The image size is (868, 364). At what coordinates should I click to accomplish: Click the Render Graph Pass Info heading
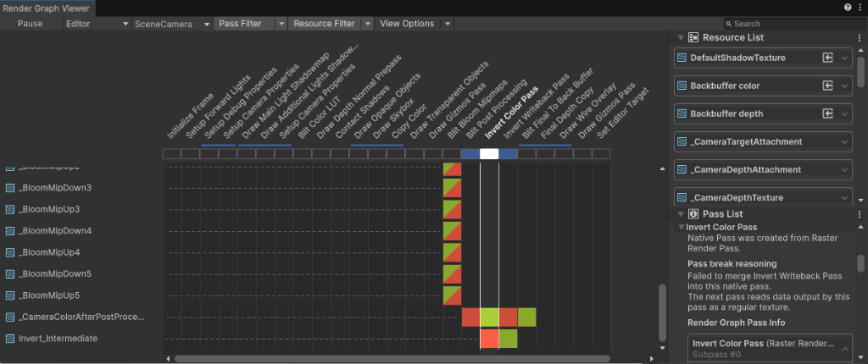[x=737, y=323]
